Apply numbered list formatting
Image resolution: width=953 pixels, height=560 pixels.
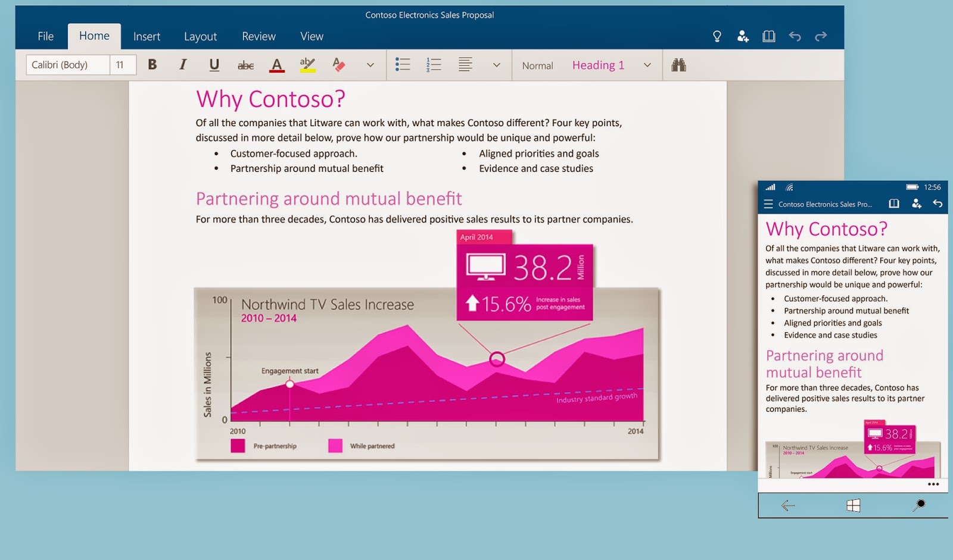point(434,65)
